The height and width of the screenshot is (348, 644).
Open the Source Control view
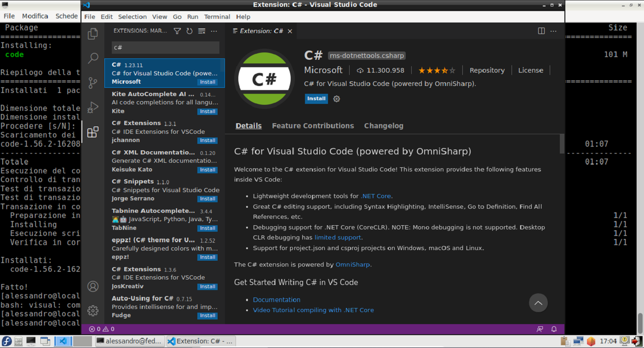coord(93,83)
